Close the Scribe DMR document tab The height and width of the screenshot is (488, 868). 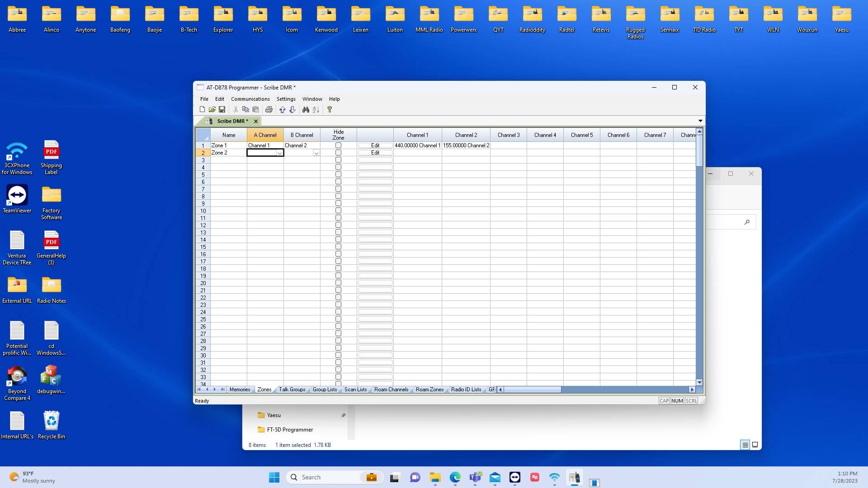click(x=256, y=121)
